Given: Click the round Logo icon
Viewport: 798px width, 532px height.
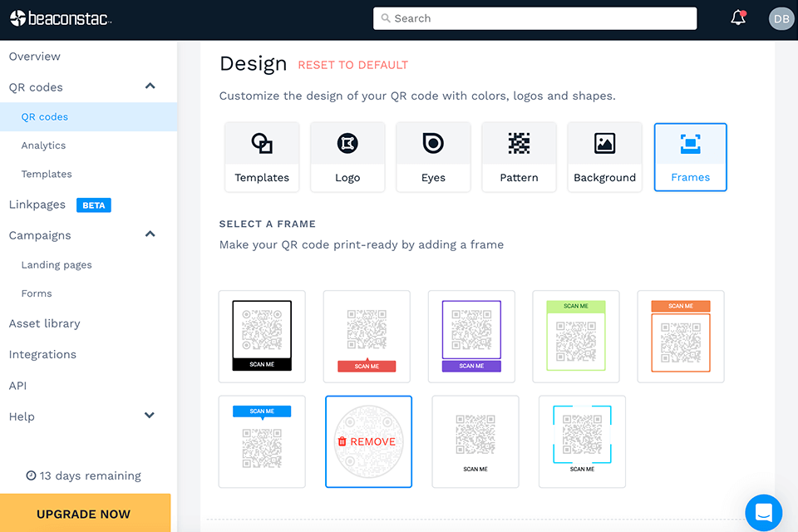Looking at the screenshot, I should [x=347, y=143].
